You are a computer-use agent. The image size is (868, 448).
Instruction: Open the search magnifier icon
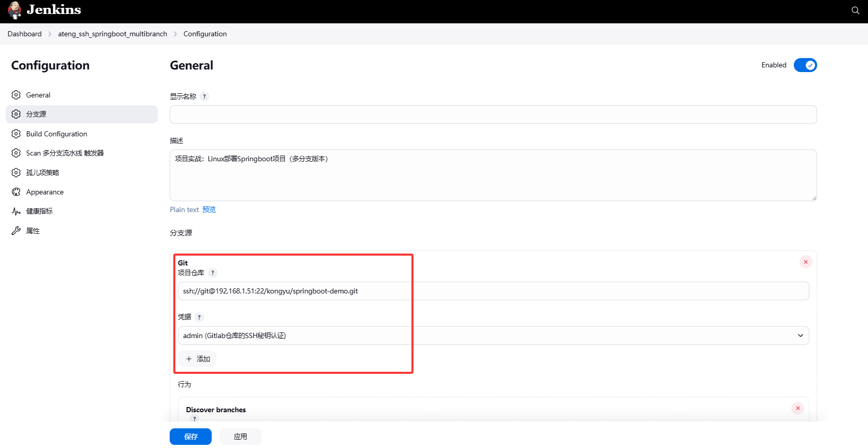[855, 10]
